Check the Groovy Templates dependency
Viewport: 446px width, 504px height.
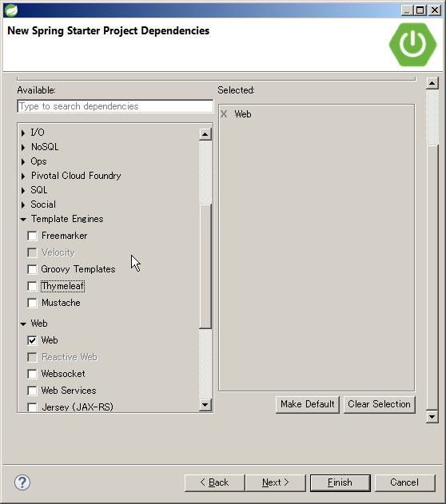(32, 269)
